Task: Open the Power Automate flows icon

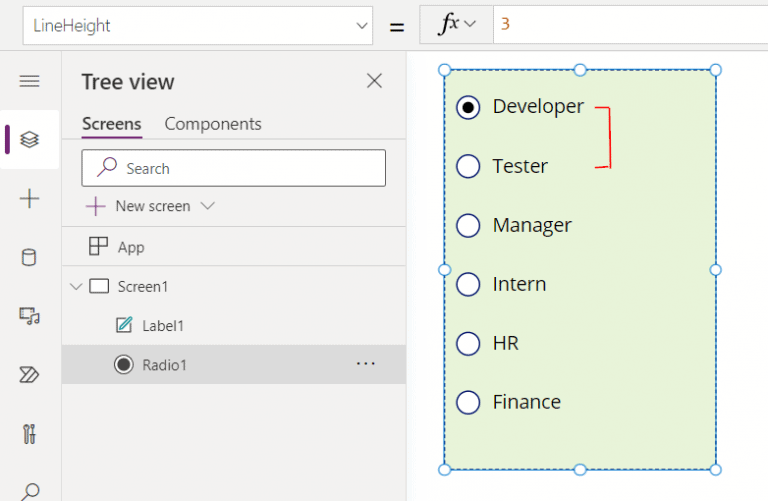Action: click(29, 375)
